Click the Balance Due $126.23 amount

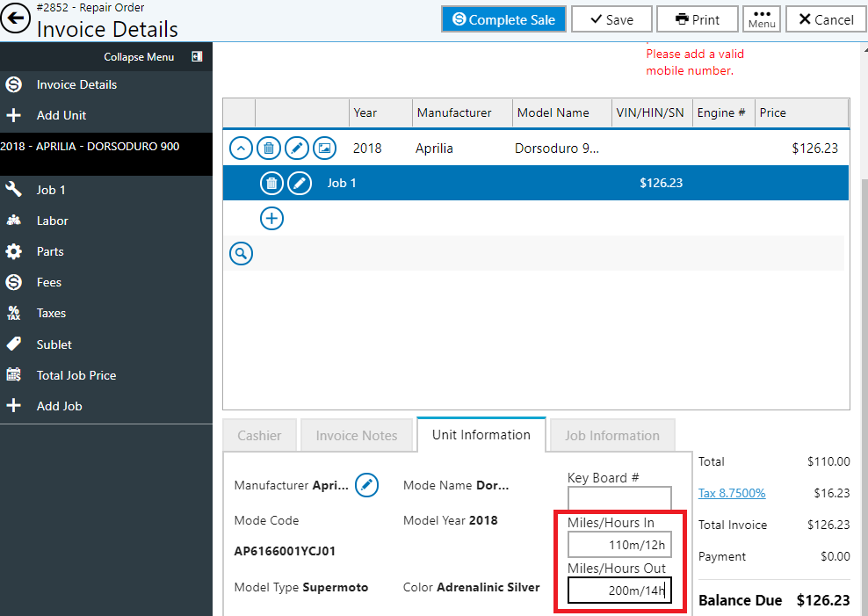[823, 600]
